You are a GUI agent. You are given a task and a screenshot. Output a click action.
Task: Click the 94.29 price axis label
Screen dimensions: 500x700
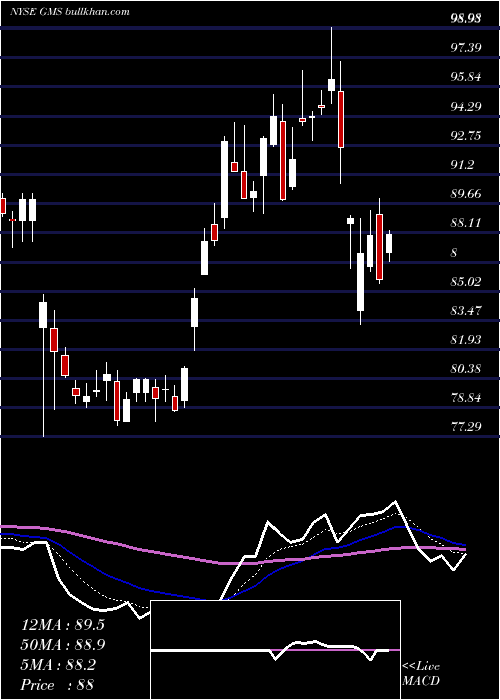[466, 107]
